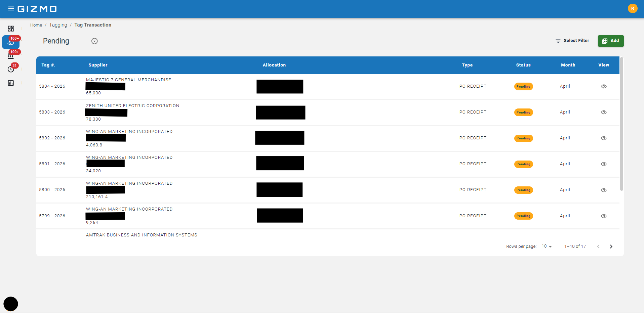This screenshot has height=313, width=644.
Task: Click the amount 210,161.4
Action: 97,197
